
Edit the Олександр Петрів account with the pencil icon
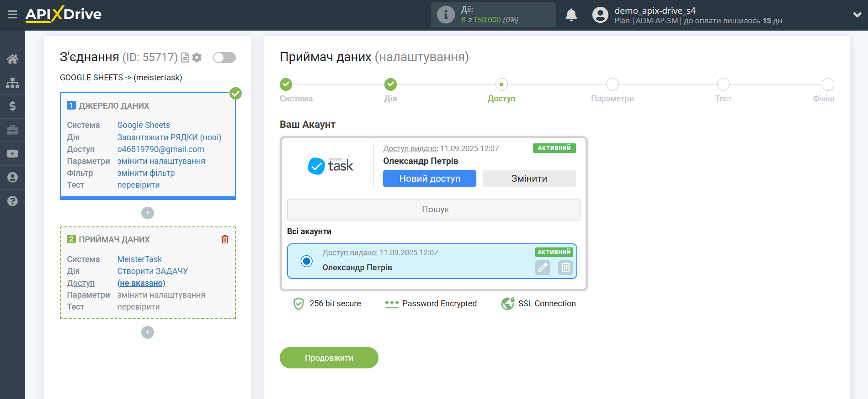click(543, 268)
